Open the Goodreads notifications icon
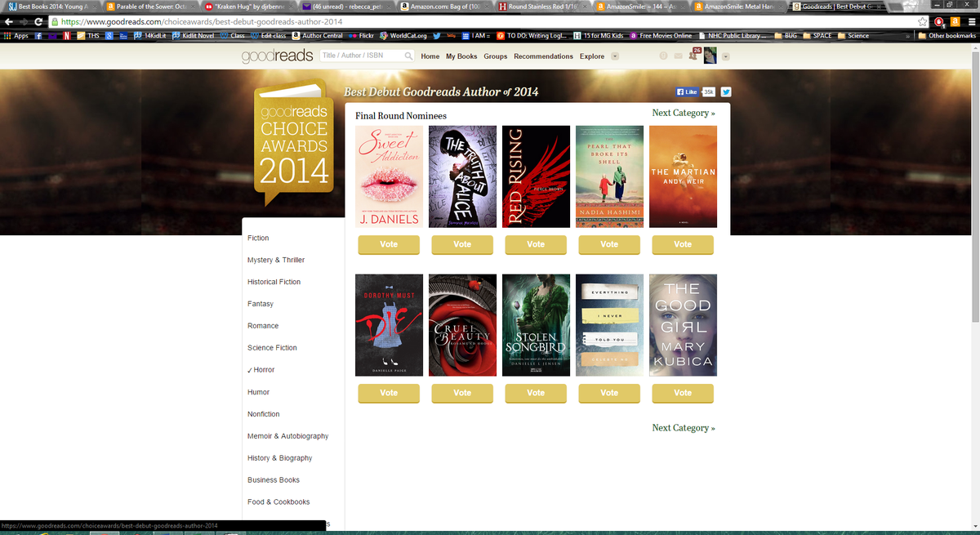 [663, 56]
